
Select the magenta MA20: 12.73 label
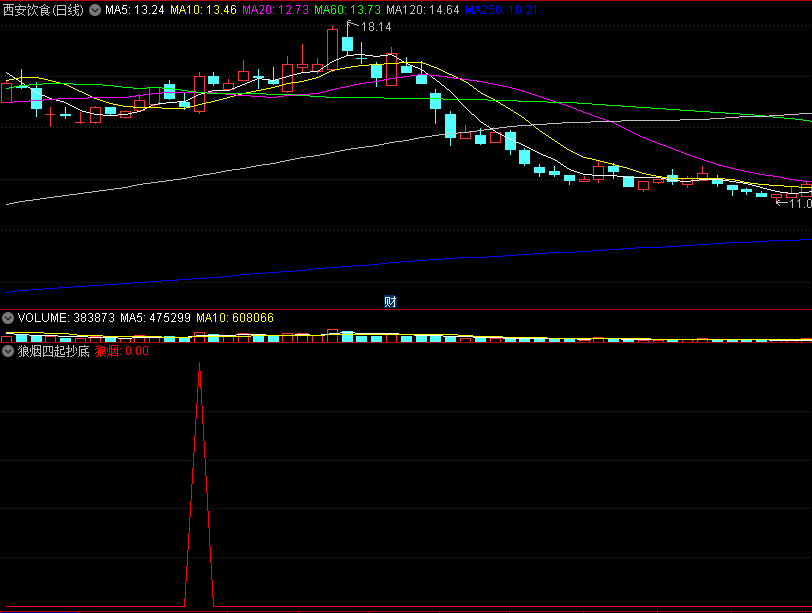point(276,10)
